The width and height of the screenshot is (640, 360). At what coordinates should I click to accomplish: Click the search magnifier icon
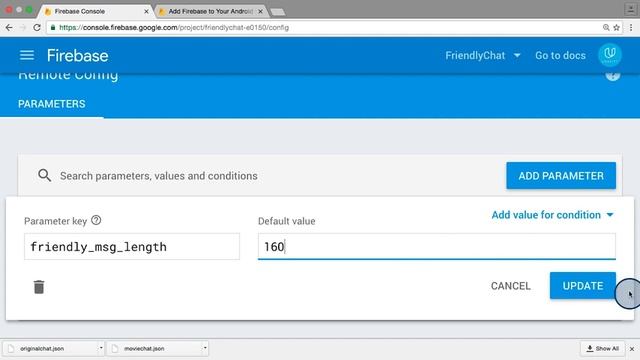[x=44, y=176]
